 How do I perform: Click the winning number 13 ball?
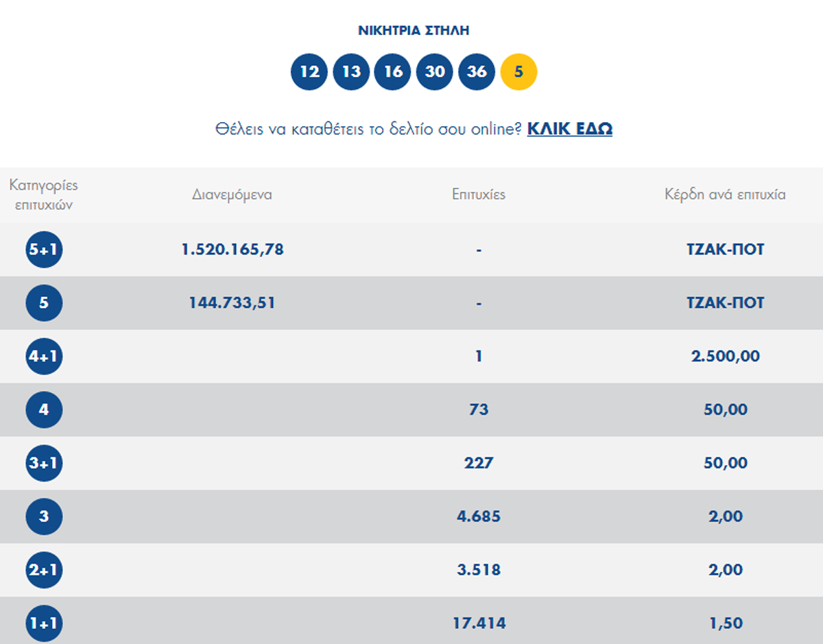point(351,72)
